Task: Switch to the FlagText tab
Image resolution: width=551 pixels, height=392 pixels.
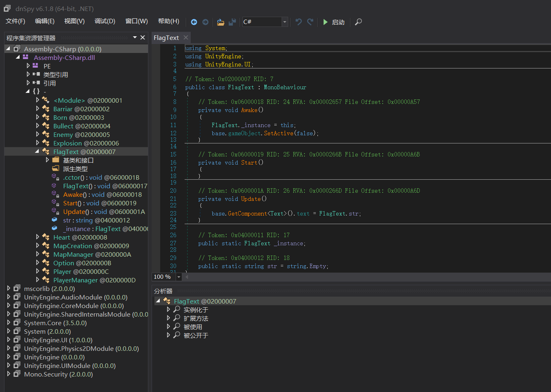Action: 166,37
